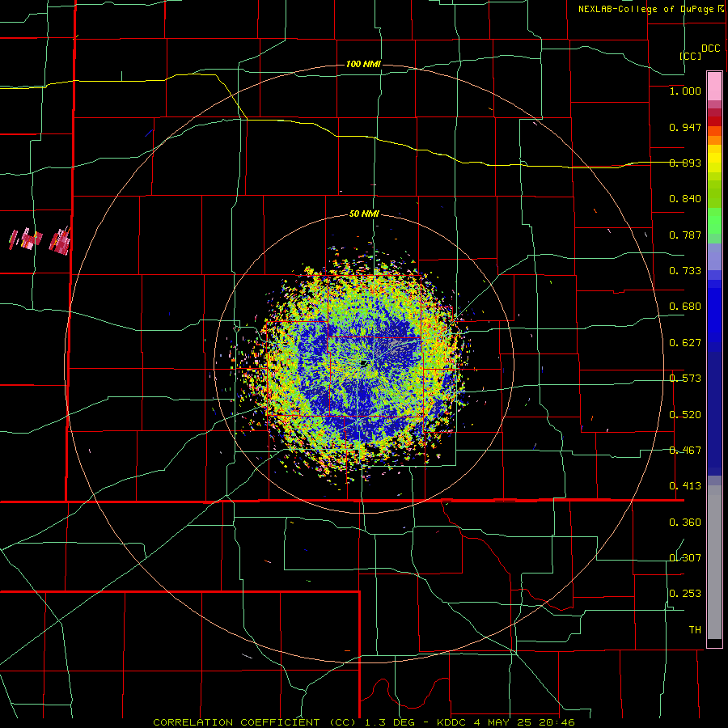Select the 1.000 scale value
This screenshot has width=728, height=728.
coord(685,91)
